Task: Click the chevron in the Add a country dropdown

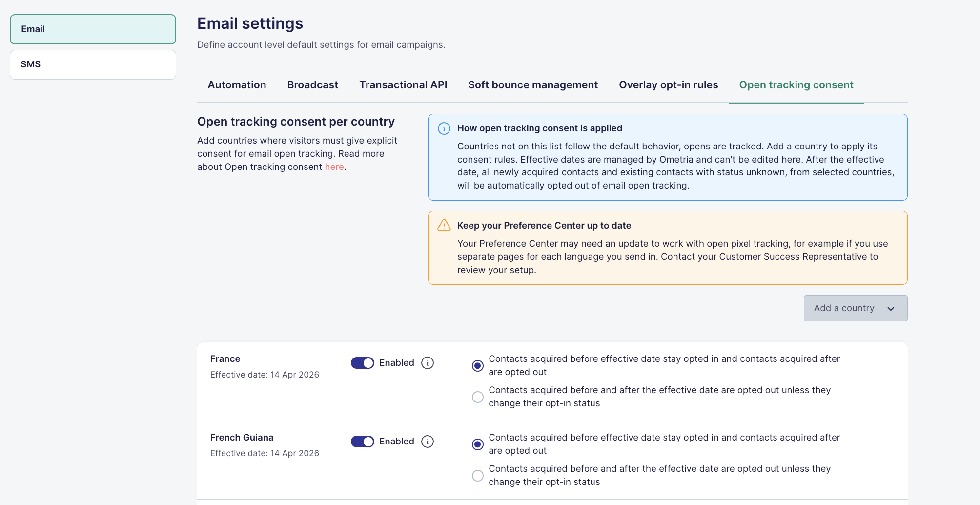Action: (x=891, y=309)
